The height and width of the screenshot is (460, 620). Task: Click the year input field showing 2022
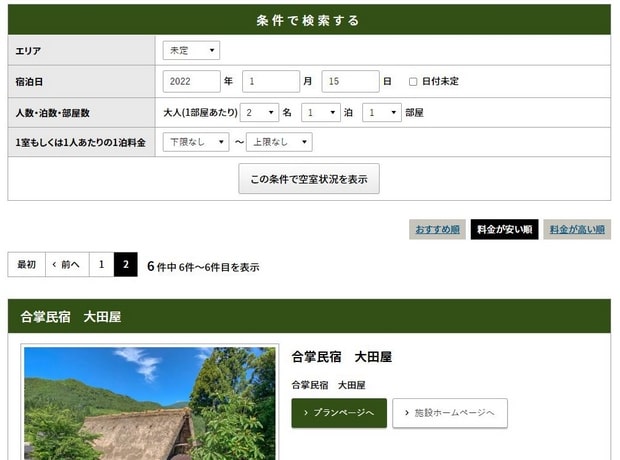coord(191,81)
